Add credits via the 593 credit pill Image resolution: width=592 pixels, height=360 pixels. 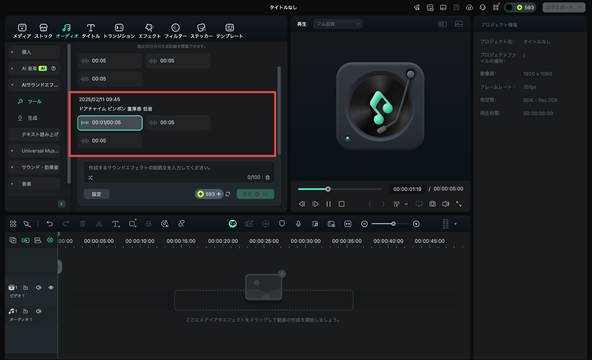click(209, 194)
